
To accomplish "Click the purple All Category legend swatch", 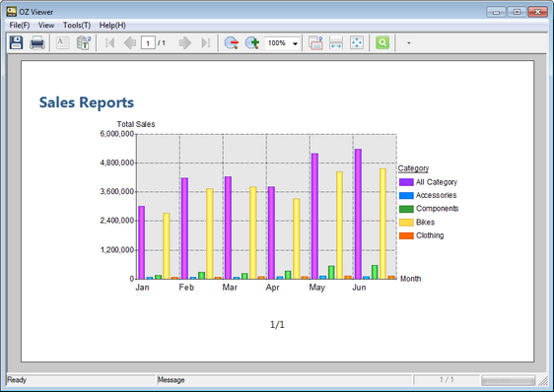I will tap(406, 182).
